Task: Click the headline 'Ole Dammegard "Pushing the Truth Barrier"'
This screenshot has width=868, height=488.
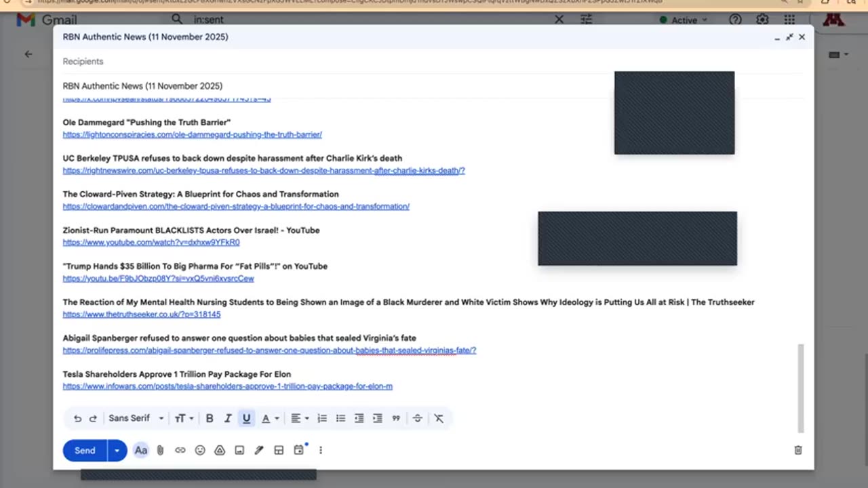Action: pyautogui.click(x=146, y=123)
